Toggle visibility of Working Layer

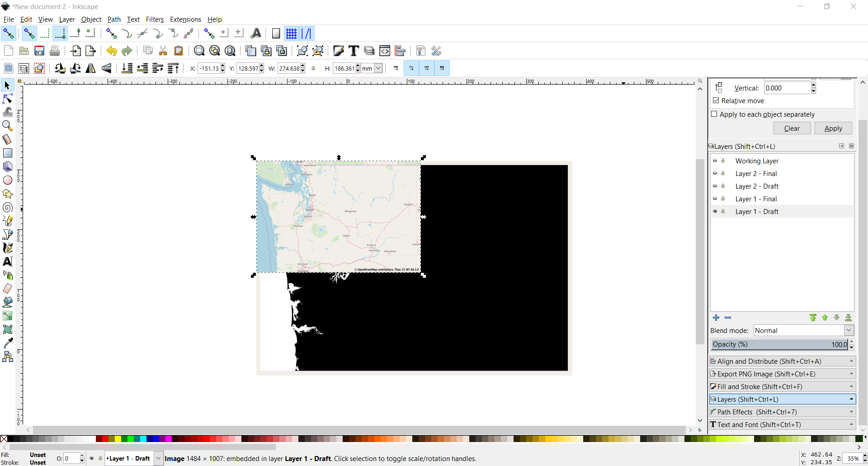click(x=715, y=161)
